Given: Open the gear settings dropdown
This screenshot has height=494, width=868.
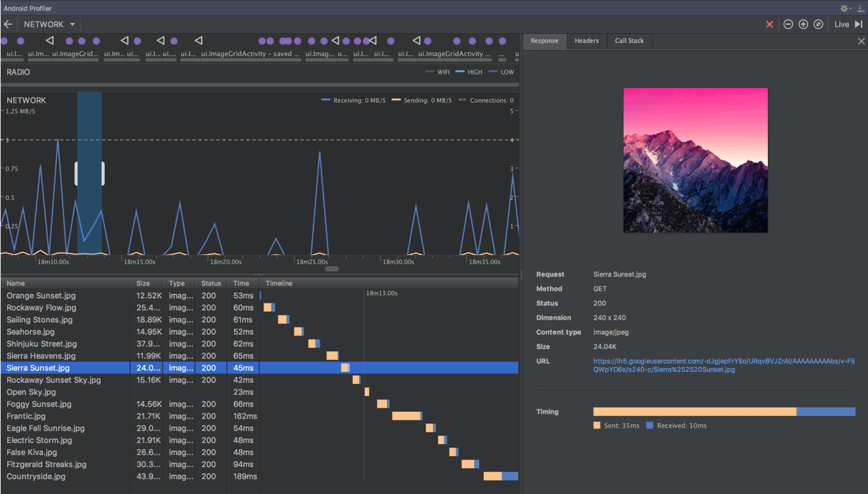Looking at the screenshot, I should coord(845,9).
